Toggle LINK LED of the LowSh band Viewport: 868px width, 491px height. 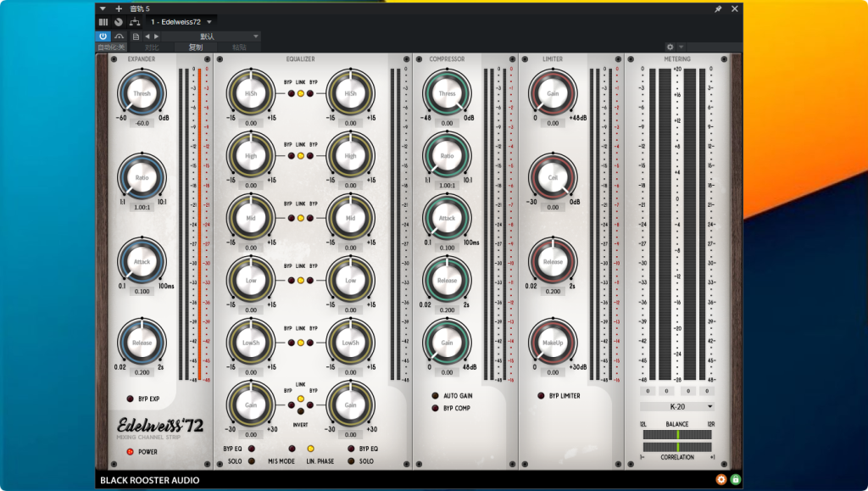[x=301, y=343]
